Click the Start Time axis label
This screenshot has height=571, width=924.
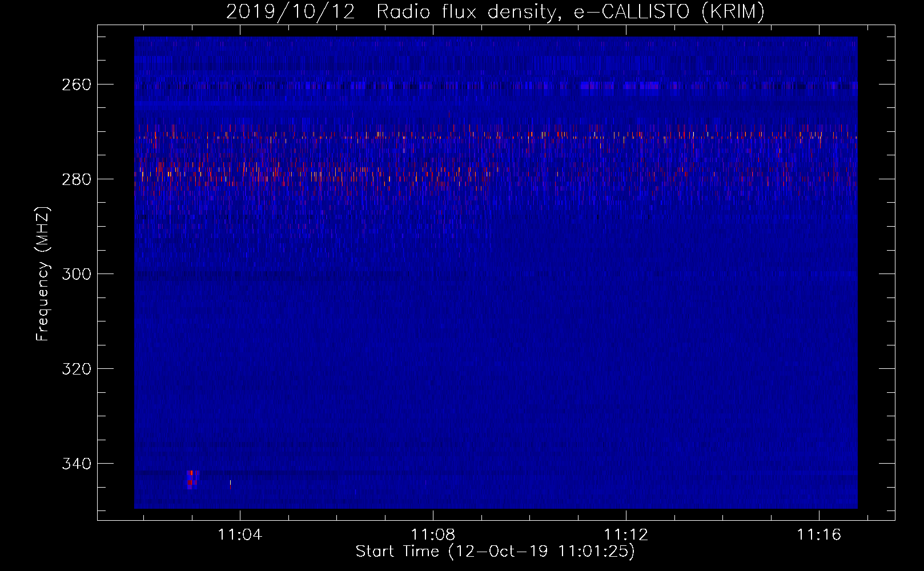(x=495, y=551)
